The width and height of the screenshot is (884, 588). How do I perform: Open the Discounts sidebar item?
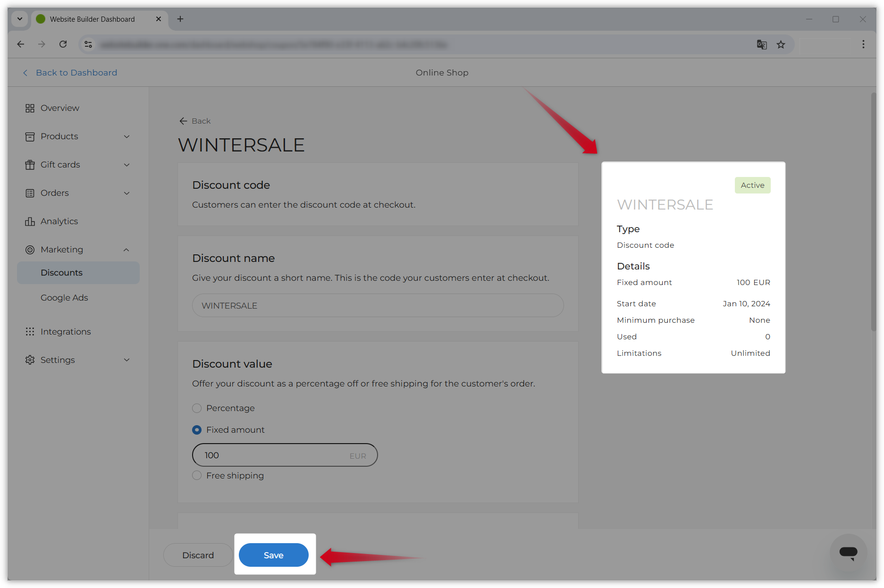click(61, 273)
